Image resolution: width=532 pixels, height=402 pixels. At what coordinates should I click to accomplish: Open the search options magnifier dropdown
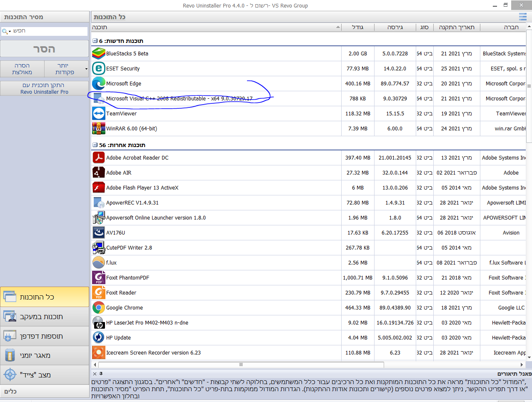[x=6, y=31]
